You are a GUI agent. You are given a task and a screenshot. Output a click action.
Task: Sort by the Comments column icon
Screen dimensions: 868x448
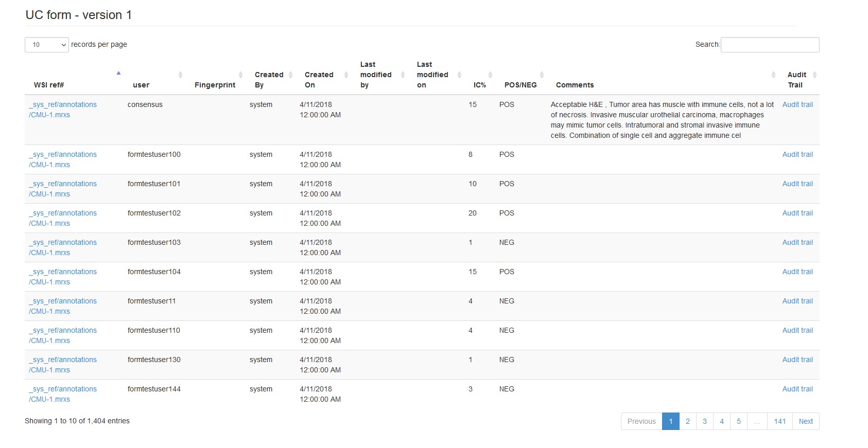click(x=773, y=75)
